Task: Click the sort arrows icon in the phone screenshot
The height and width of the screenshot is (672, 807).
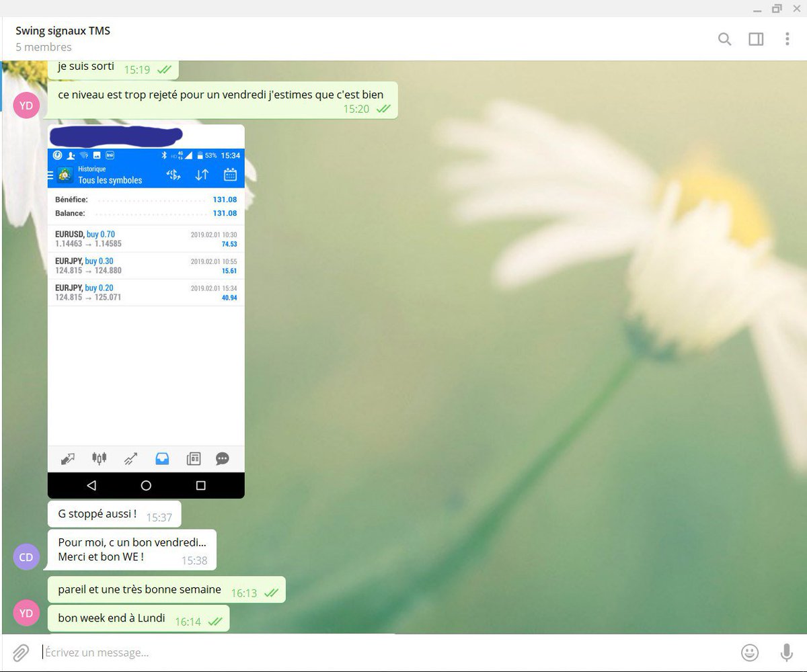Action: tap(202, 175)
